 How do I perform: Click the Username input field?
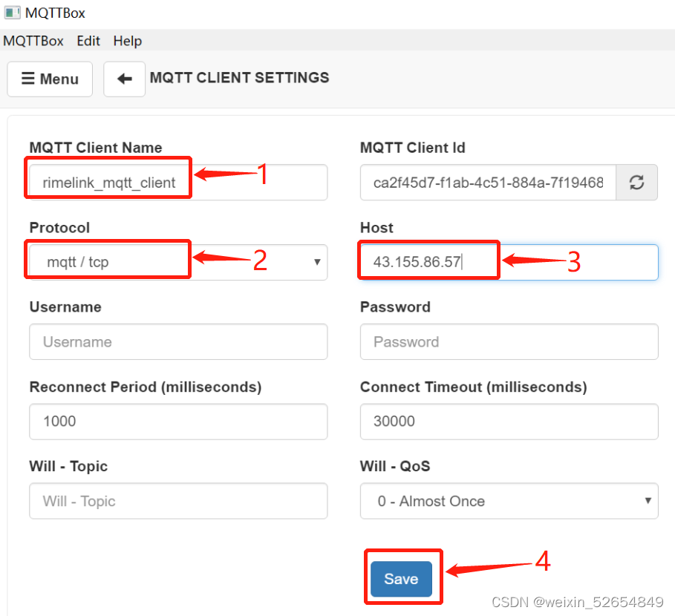178,341
